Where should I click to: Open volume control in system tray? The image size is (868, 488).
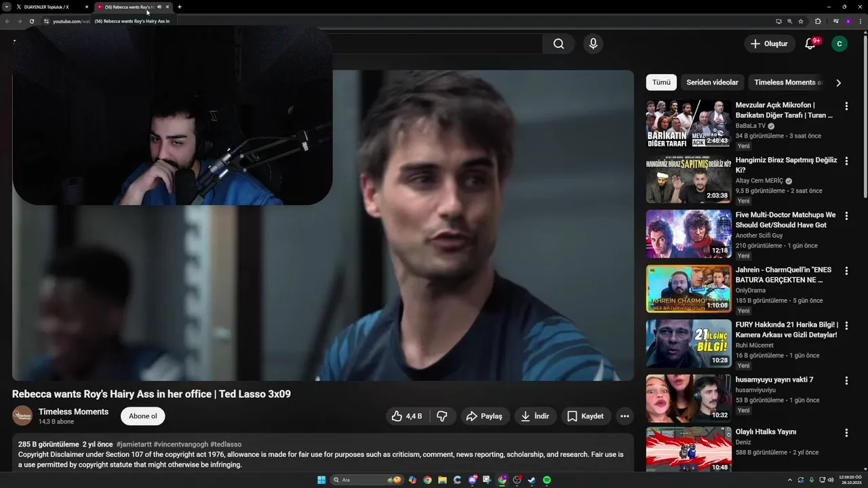point(831,480)
